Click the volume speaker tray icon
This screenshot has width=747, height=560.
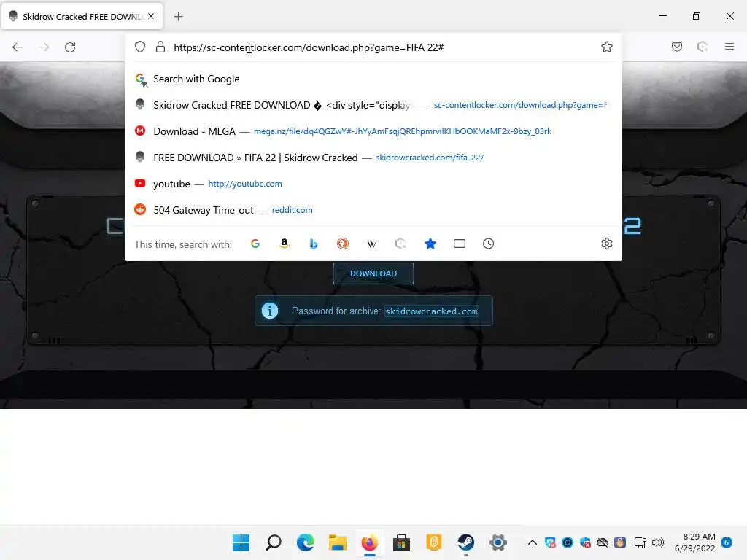point(658,542)
